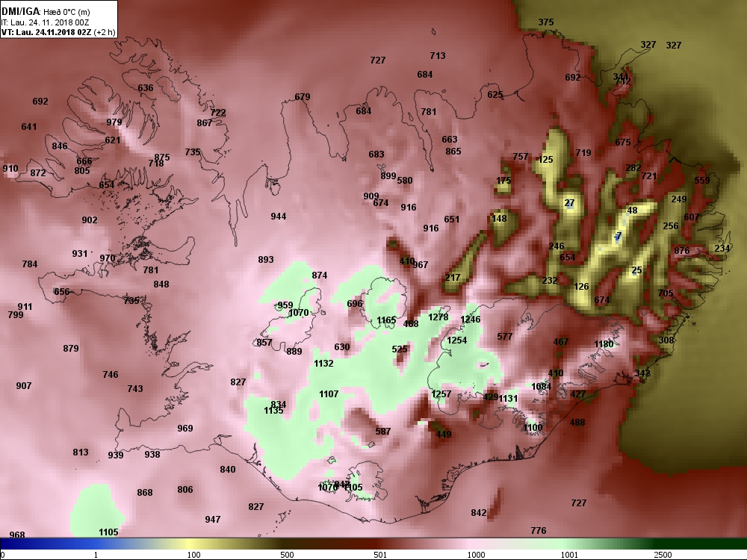Click the 500 label on the color scale
The height and width of the screenshot is (560, 747).
tap(288, 555)
